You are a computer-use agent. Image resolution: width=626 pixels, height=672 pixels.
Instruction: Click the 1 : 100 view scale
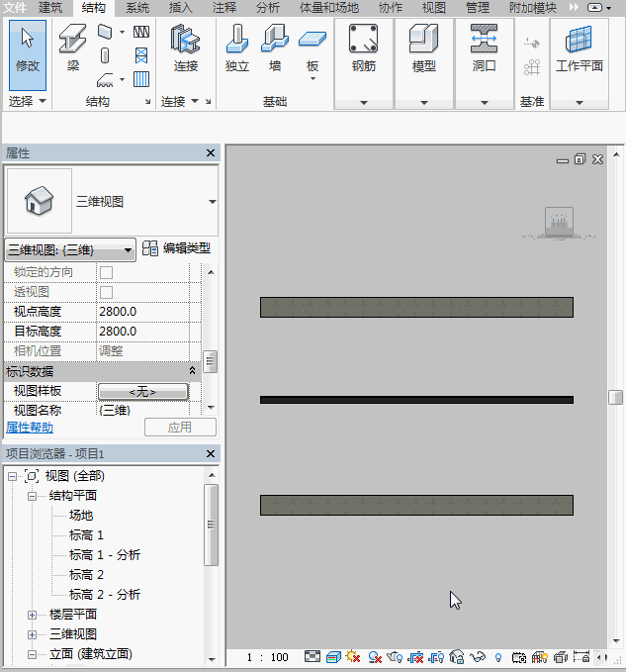(x=267, y=657)
